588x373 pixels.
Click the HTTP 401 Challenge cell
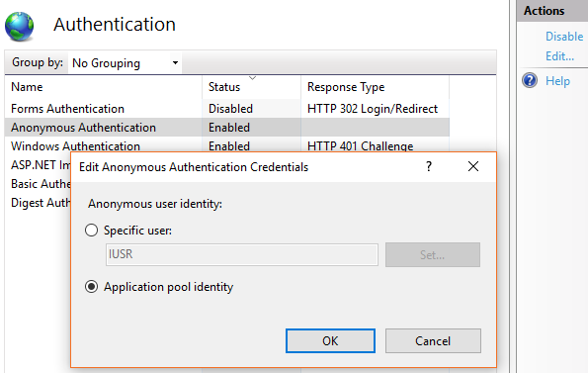[x=360, y=146]
